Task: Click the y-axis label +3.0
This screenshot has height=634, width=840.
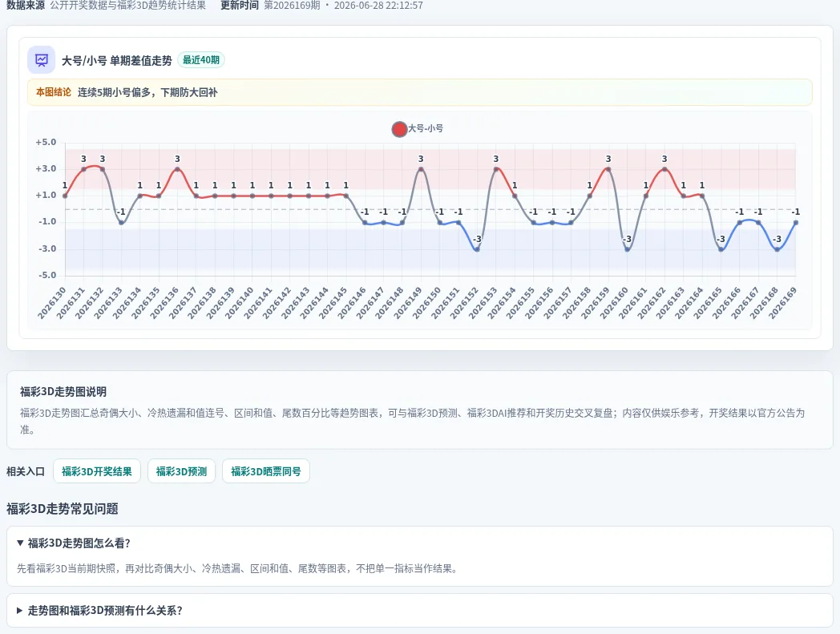Action: 46,168
